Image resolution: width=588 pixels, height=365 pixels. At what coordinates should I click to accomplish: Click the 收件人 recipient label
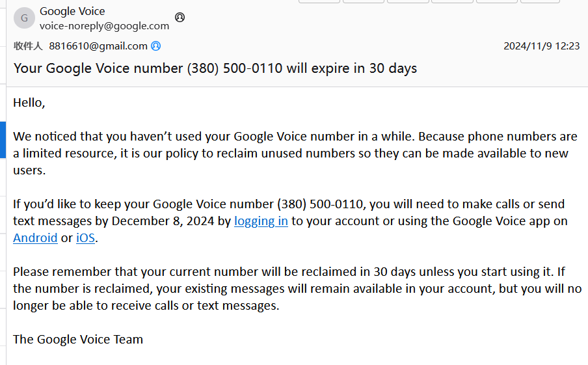point(28,46)
